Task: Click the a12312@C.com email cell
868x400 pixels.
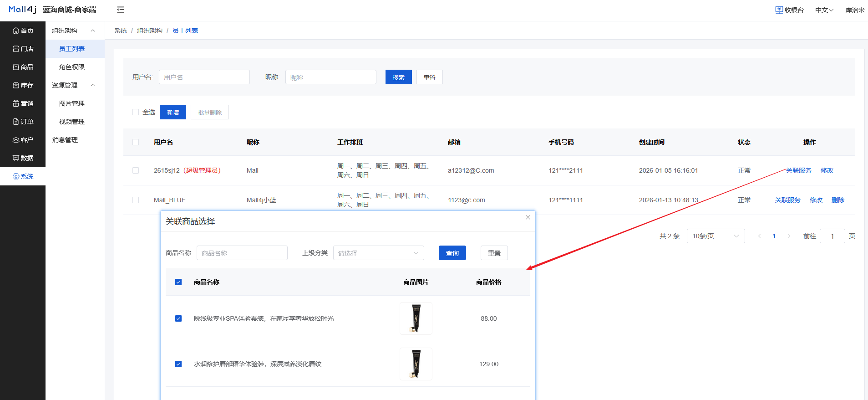Action: pyautogui.click(x=471, y=170)
